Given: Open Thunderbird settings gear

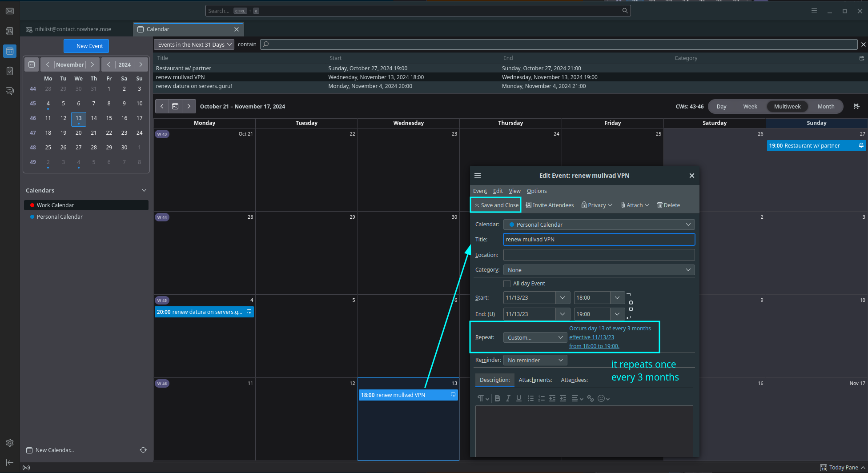Looking at the screenshot, I should [10, 443].
